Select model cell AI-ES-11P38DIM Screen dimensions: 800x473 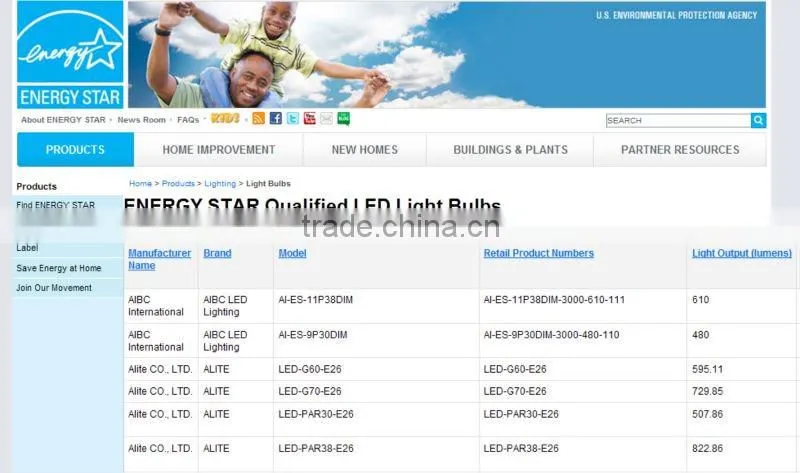[x=316, y=300]
